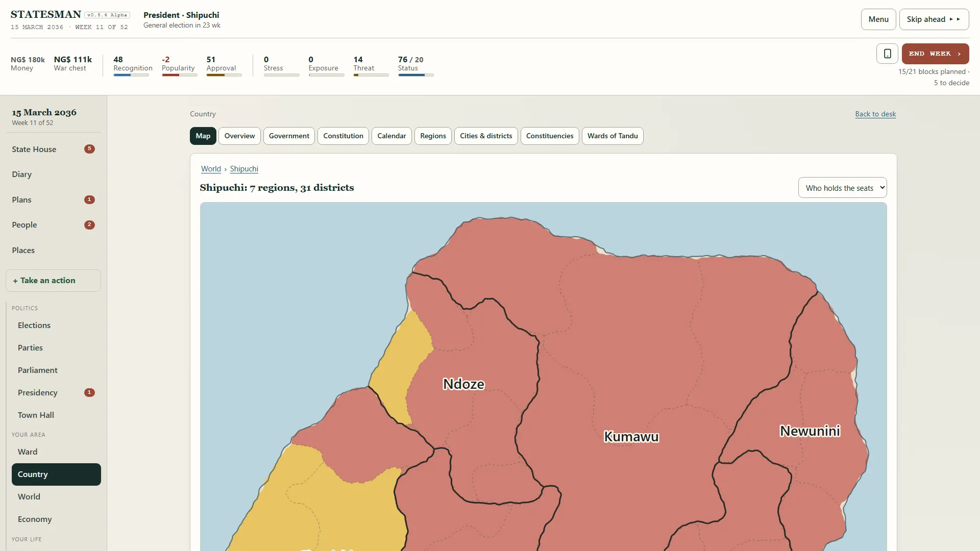Go to Elections page

pos(56,325)
